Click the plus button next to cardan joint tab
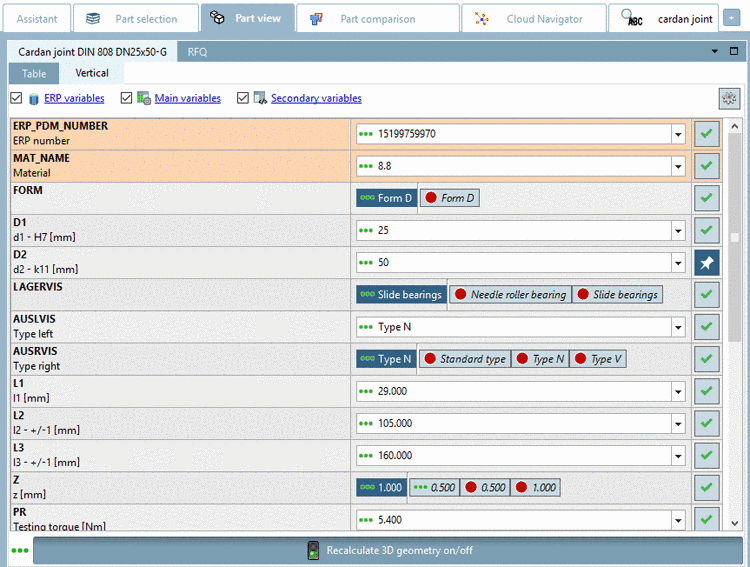Screen dimensions: 750x567 (x=731, y=19)
